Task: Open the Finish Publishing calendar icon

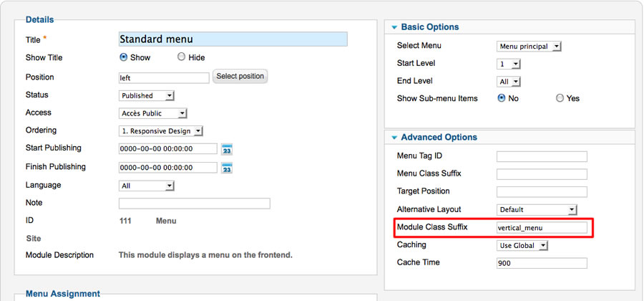Action: tap(227, 168)
